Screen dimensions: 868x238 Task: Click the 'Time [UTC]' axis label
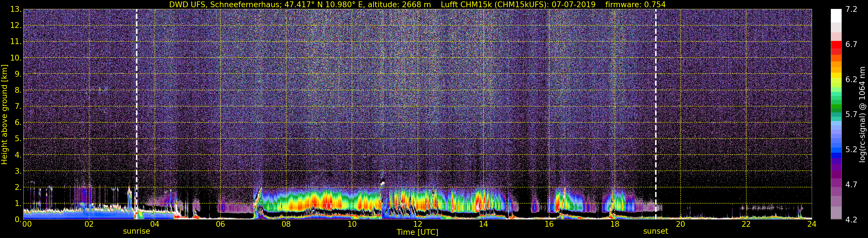(417, 232)
